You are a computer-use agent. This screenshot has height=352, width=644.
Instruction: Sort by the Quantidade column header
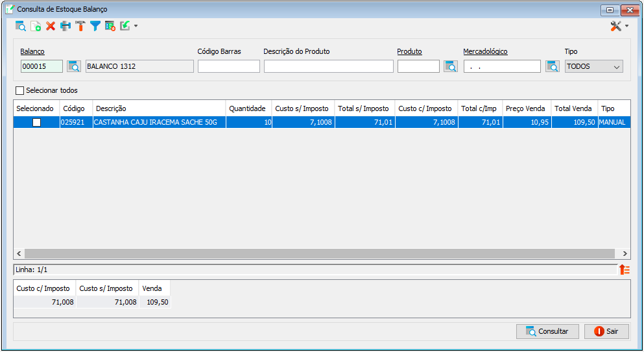click(x=248, y=108)
